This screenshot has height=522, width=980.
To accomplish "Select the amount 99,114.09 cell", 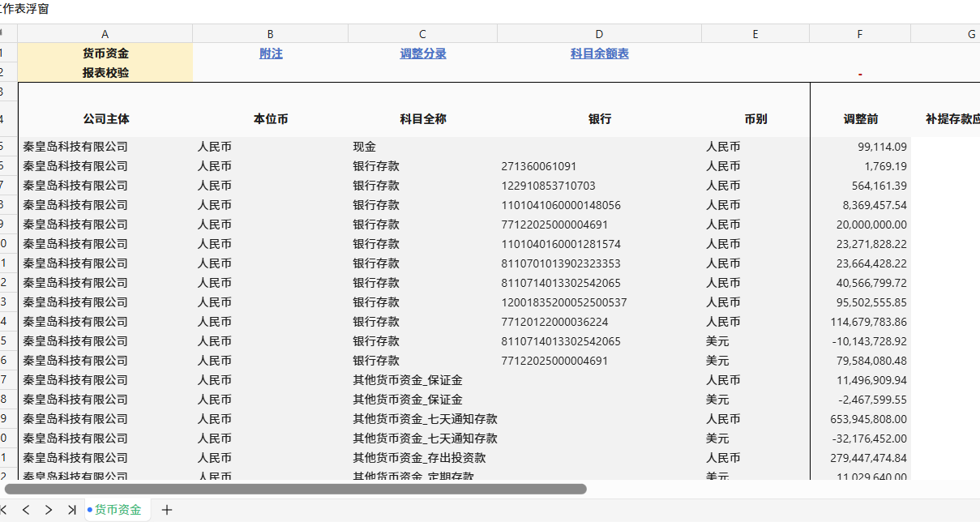I will tap(860, 147).
